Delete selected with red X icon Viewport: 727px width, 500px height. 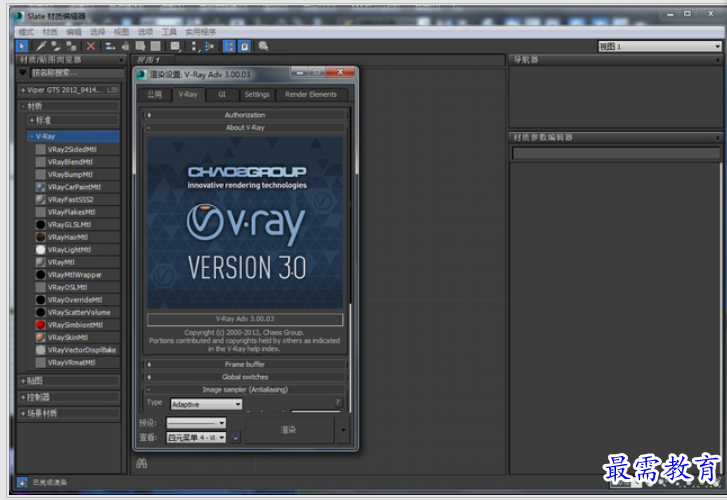tap(91, 46)
